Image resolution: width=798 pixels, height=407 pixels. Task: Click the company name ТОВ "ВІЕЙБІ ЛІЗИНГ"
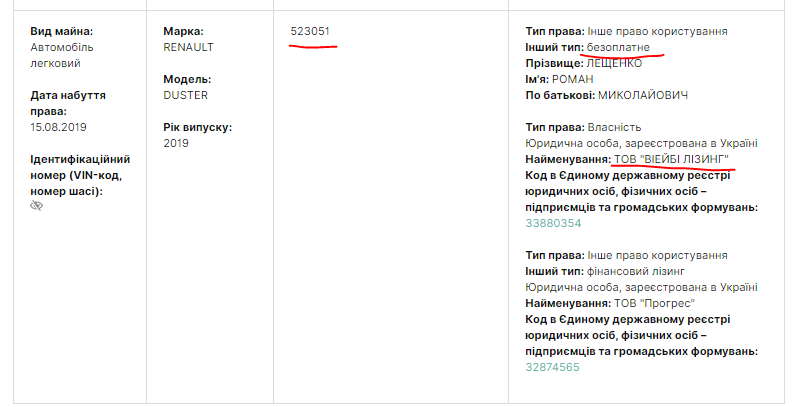pos(672,159)
